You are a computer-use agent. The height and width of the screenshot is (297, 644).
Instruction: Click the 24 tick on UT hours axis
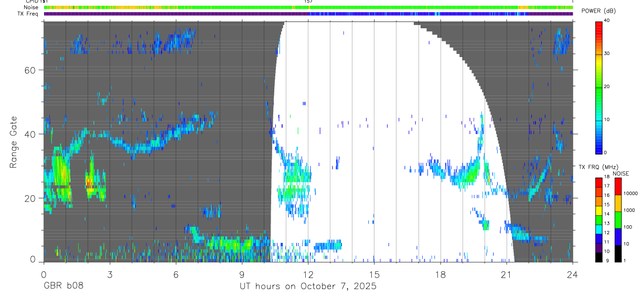[573, 274]
